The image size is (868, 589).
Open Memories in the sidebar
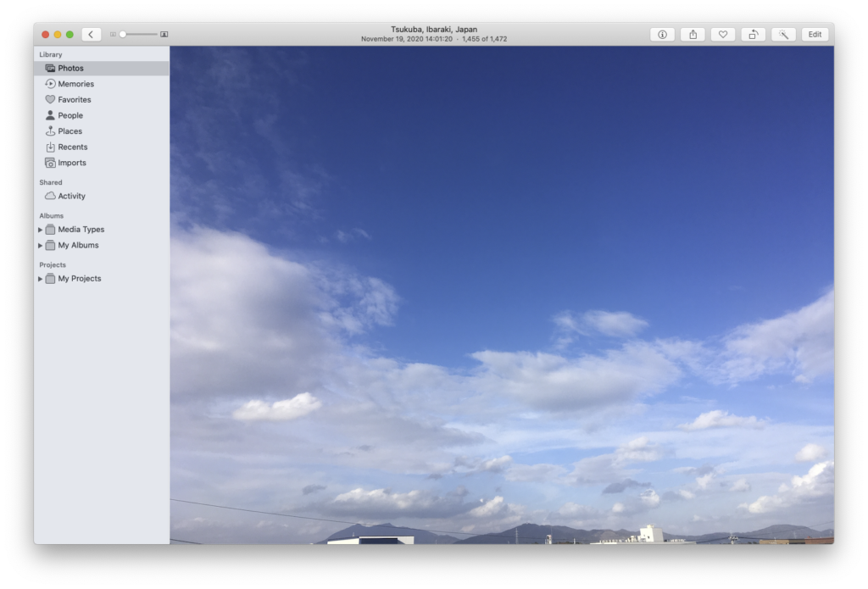[x=75, y=84]
